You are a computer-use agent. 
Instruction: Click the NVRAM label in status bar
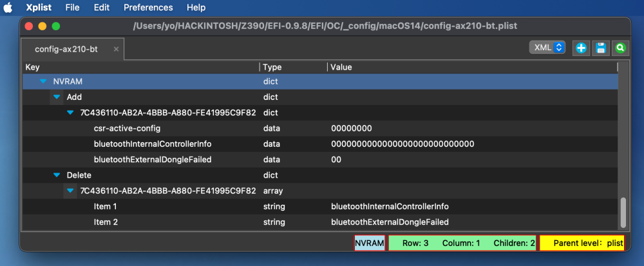[x=370, y=243]
